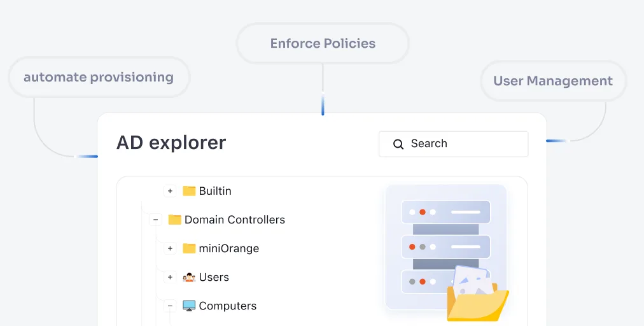Open the User Management pill
This screenshot has height=326, width=644.
(553, 81)
